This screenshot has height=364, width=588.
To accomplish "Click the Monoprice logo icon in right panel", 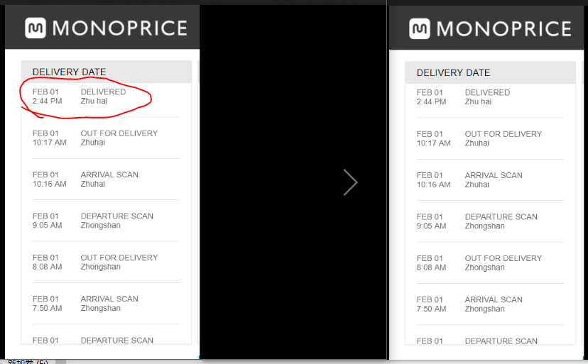I will click(420, 28).
